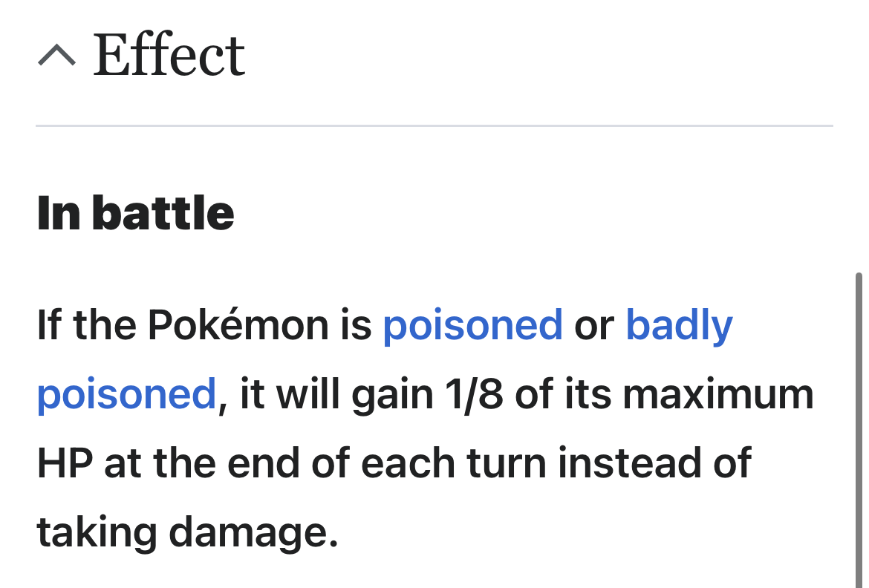Open the blue "poisoned" link after "Pokémon is"

[472, 325]
